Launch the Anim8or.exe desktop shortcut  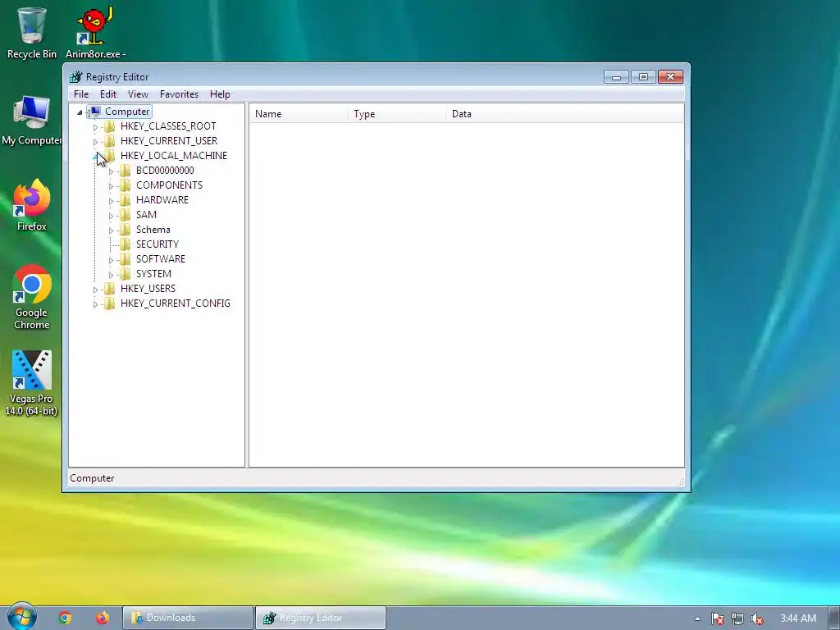click(x=95, y=33)
